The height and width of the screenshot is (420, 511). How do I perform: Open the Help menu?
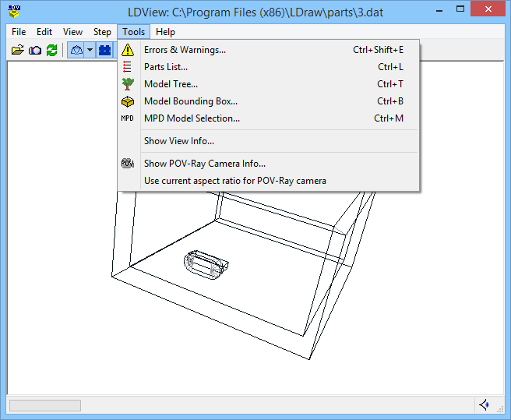tap(165, 32)
